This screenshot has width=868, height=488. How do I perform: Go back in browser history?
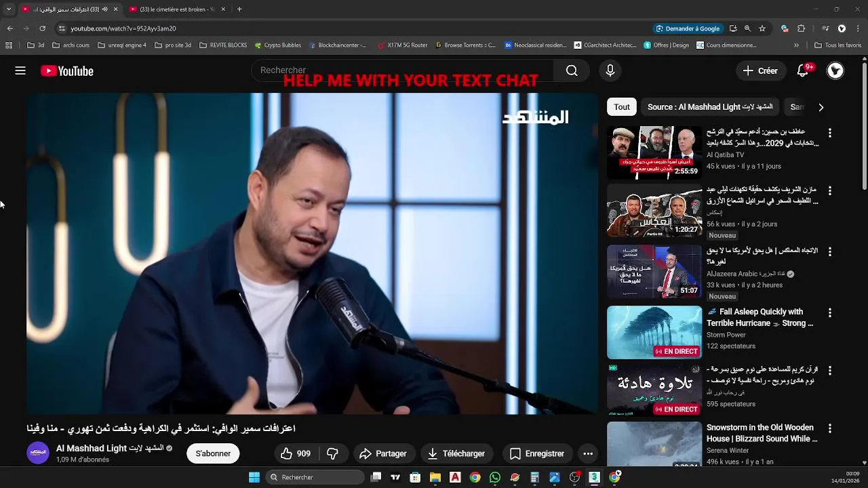(9, 28)
